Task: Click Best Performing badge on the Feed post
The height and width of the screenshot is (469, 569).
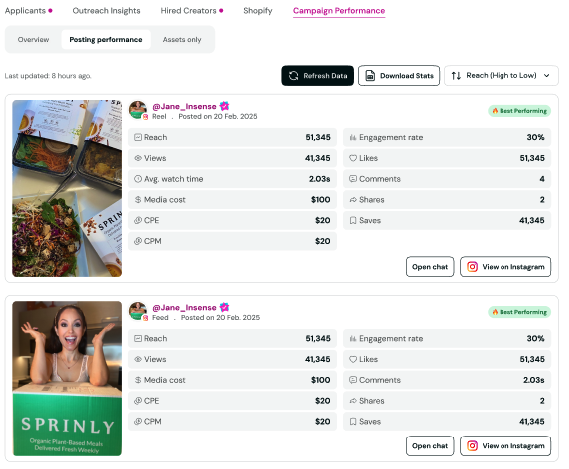Action: [520, 312]
